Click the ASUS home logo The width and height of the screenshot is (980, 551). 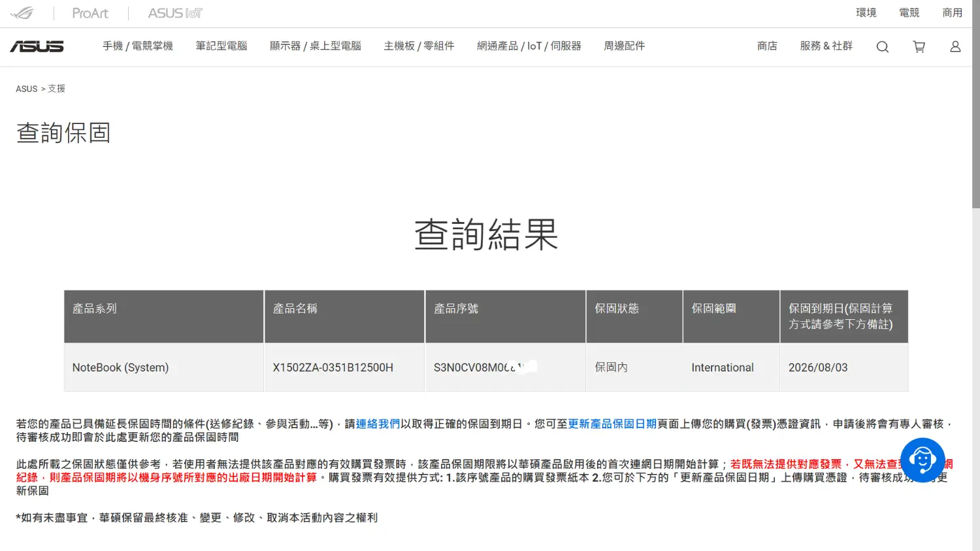tap(37, 46)
